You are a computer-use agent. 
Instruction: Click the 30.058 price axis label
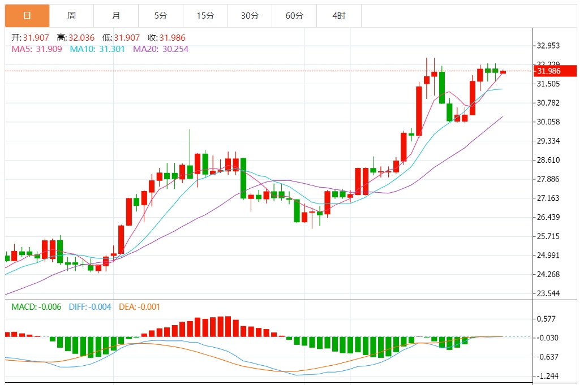point(548,122)
